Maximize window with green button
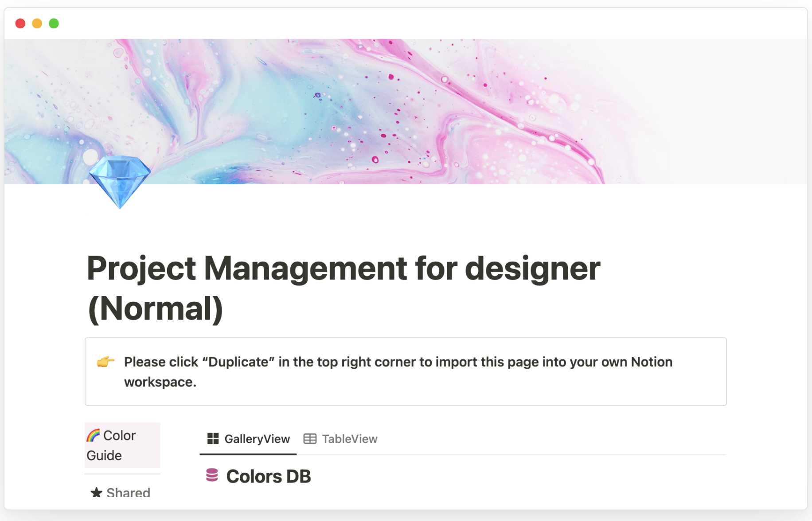This screenshot has width=812, height=521. click(54, 23)
